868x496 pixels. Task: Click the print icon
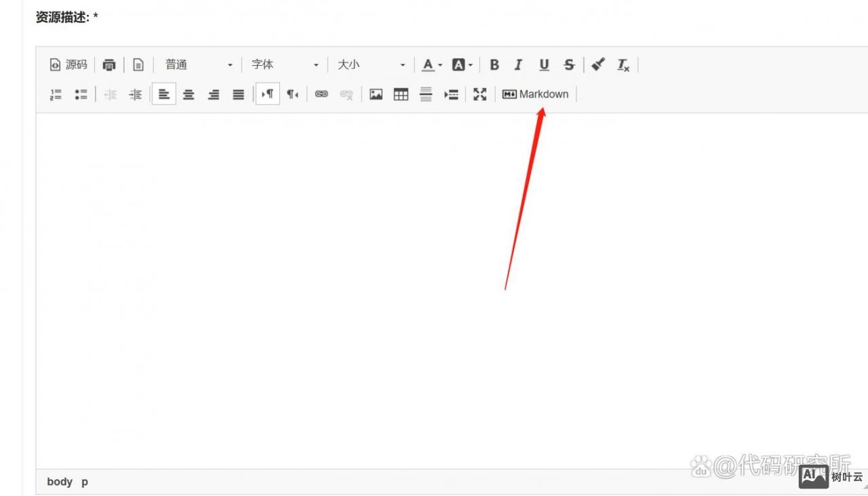click(109, 65)
